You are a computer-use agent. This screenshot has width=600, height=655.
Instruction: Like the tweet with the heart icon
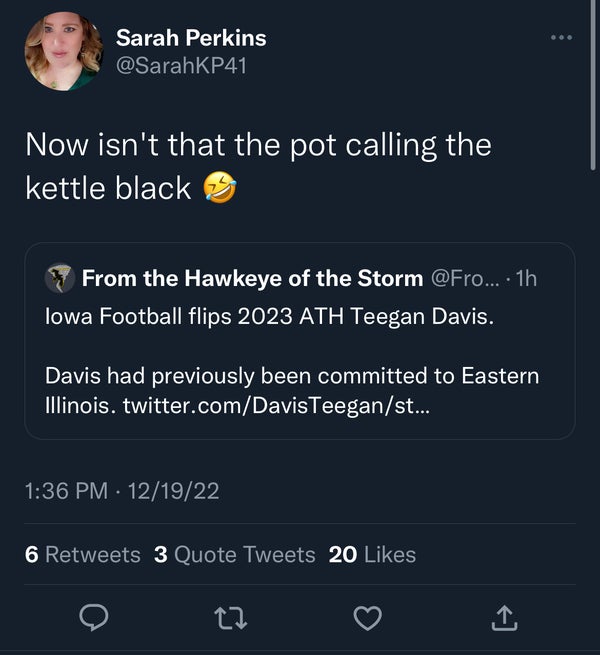pyautogui.click(x=368, y=620)
